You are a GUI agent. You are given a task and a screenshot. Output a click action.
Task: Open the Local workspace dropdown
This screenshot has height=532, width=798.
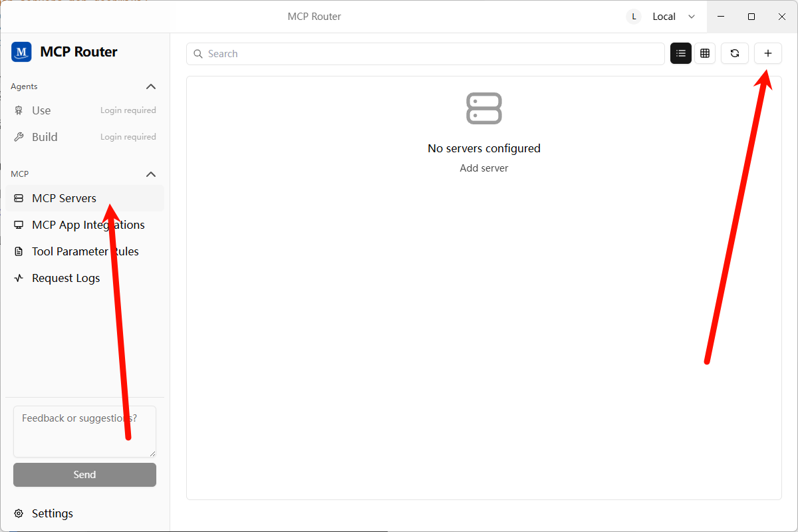(662, 17)
